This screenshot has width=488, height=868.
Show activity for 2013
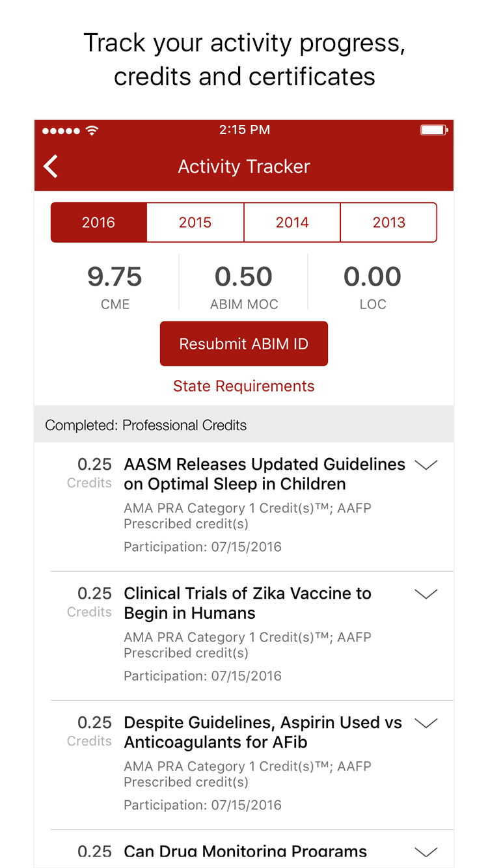(388, 223)
